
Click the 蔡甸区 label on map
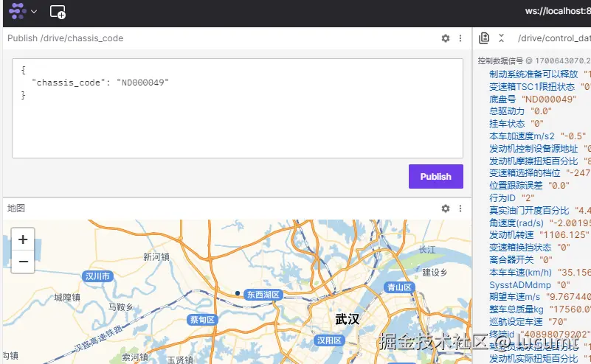202,320
